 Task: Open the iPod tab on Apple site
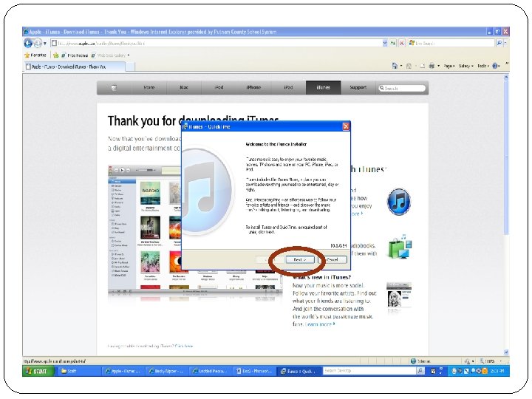pyautogui.click(x=219, y=87)
